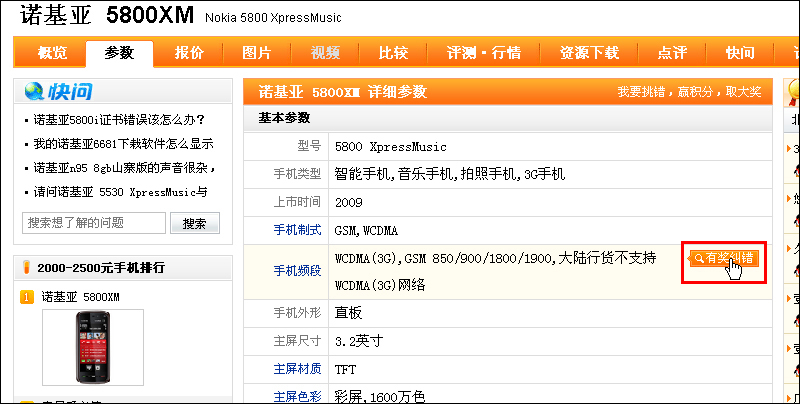The image size is (800, 404).
Task: Click the 2009 launch year value
Action: [348, 203]
